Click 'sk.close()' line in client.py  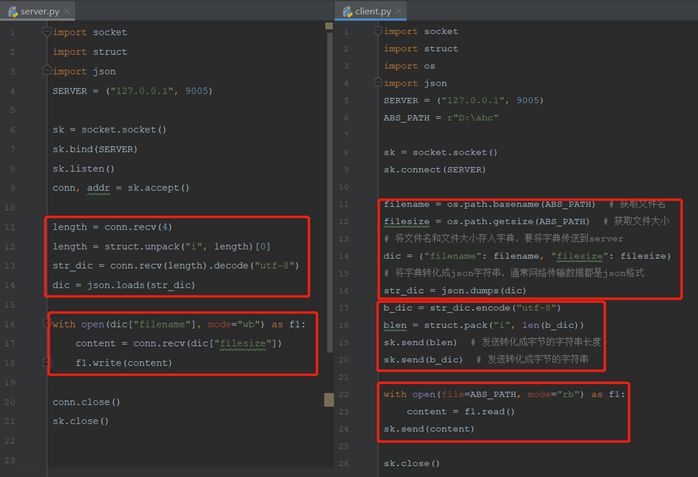click(x=412, y=463)
